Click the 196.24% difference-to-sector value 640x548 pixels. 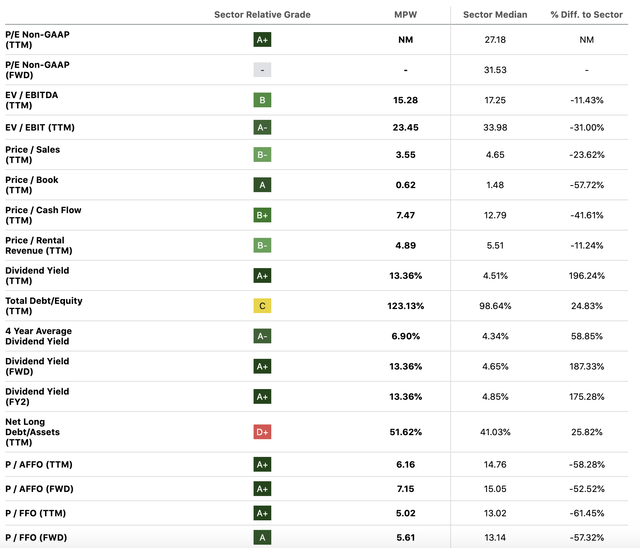point(586,276)
